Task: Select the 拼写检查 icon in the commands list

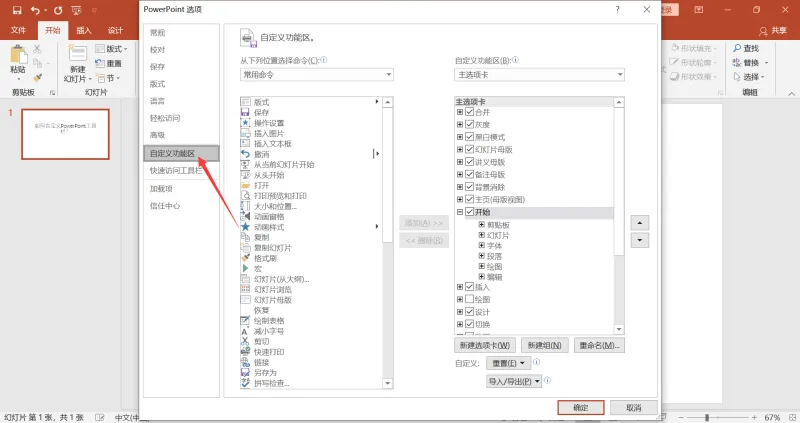Action: (245, 383)
